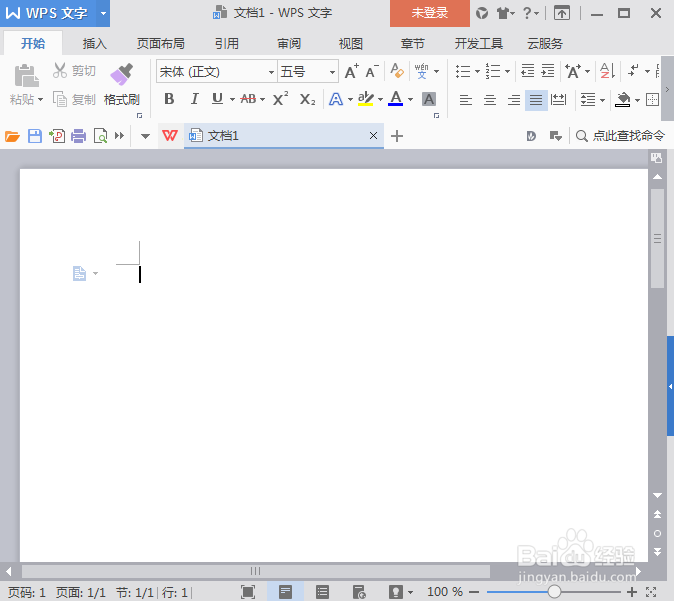
Task: Toggle italic formatting
Action: click(x=194, y=99)
